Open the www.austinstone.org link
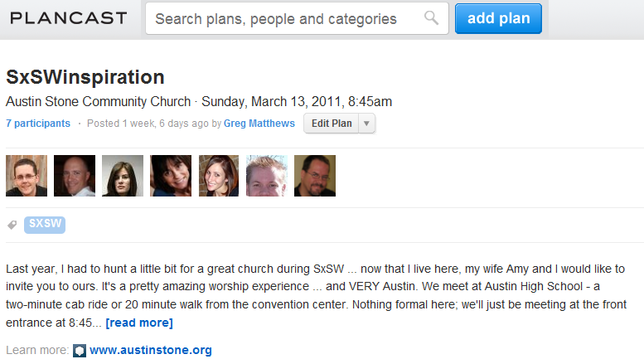Viewport: 644px width, 364px height. click(x=151, y=350)
